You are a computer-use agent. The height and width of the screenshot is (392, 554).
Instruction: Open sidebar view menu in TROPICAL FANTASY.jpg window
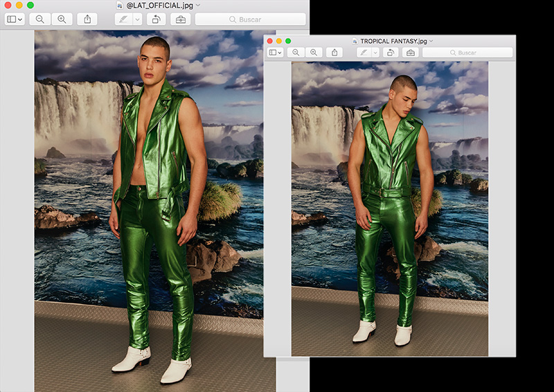pos(275,53)
